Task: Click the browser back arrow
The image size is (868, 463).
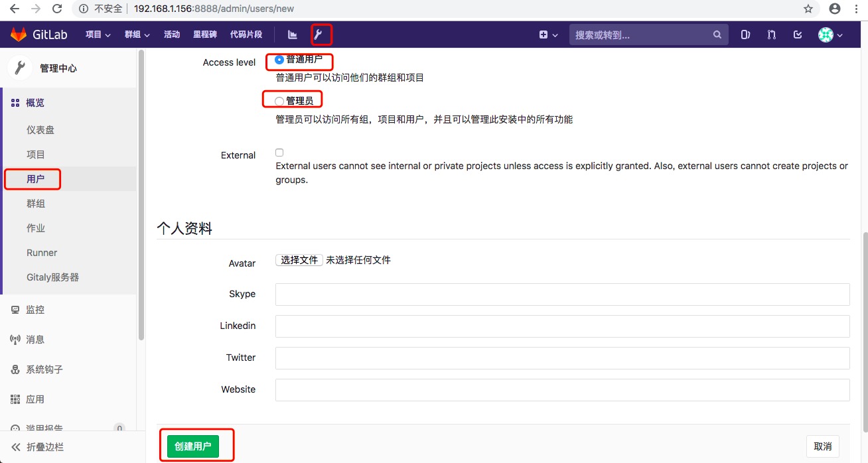Action: point(14,9)
